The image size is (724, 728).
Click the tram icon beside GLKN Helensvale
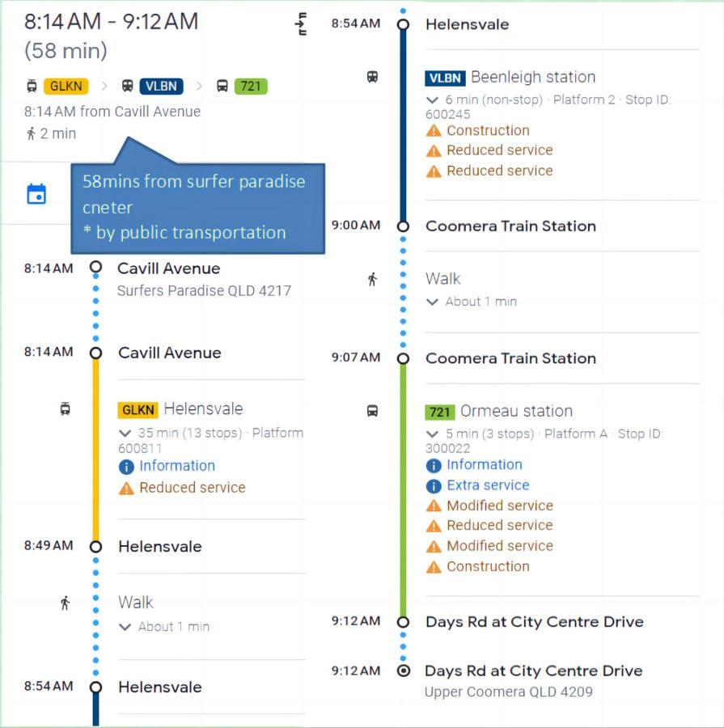point(65,408)
